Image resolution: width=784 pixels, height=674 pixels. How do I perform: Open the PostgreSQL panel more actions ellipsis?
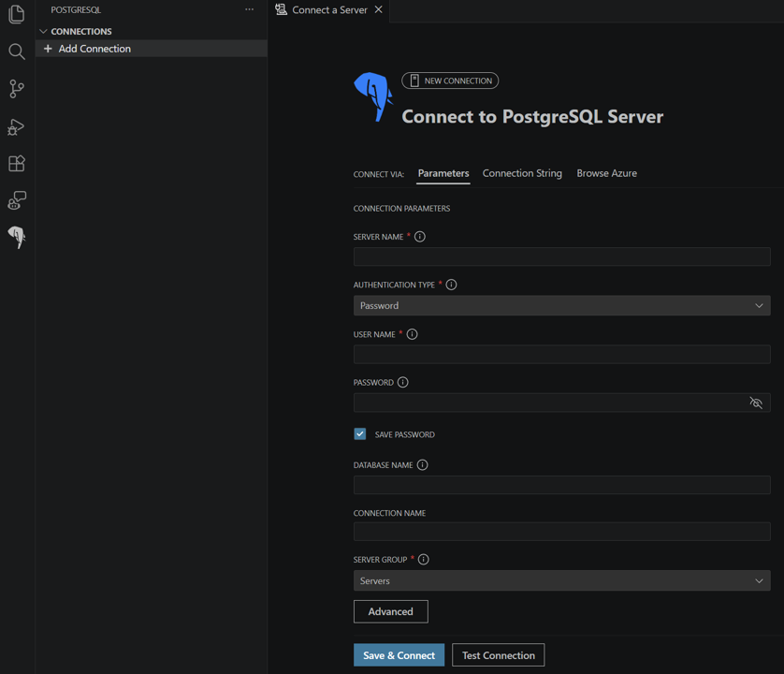[x=249, y=9]
